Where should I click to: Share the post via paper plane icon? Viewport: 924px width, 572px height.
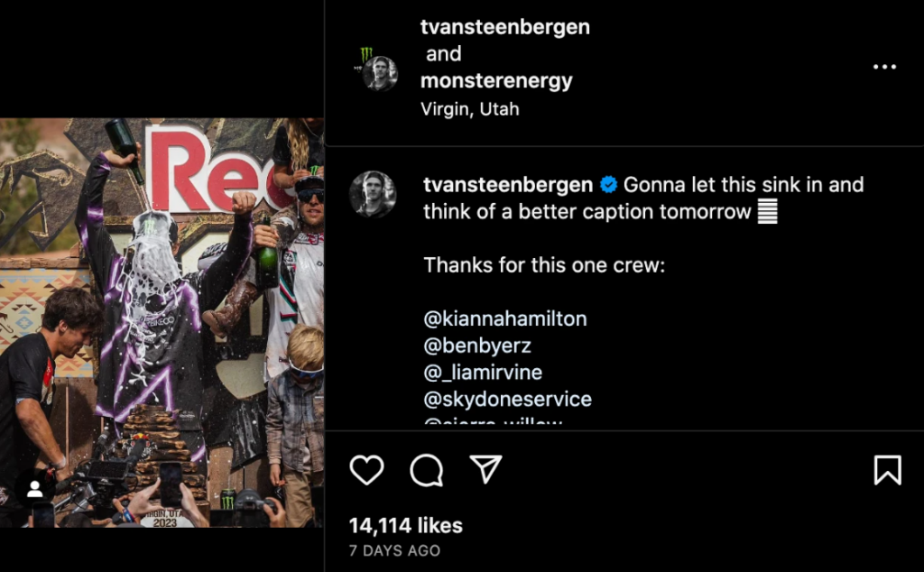point(485,468)
